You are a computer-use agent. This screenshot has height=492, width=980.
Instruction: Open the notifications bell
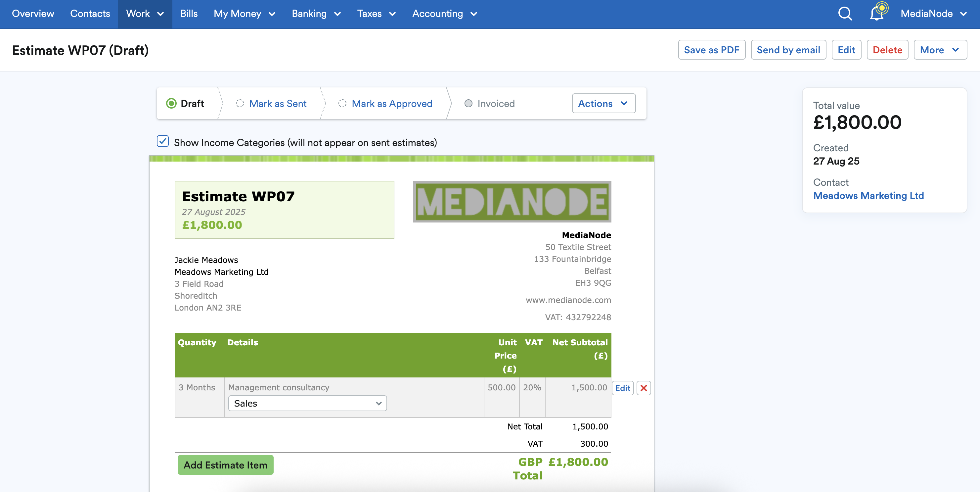pyautogui.click(x=877, y=14)
